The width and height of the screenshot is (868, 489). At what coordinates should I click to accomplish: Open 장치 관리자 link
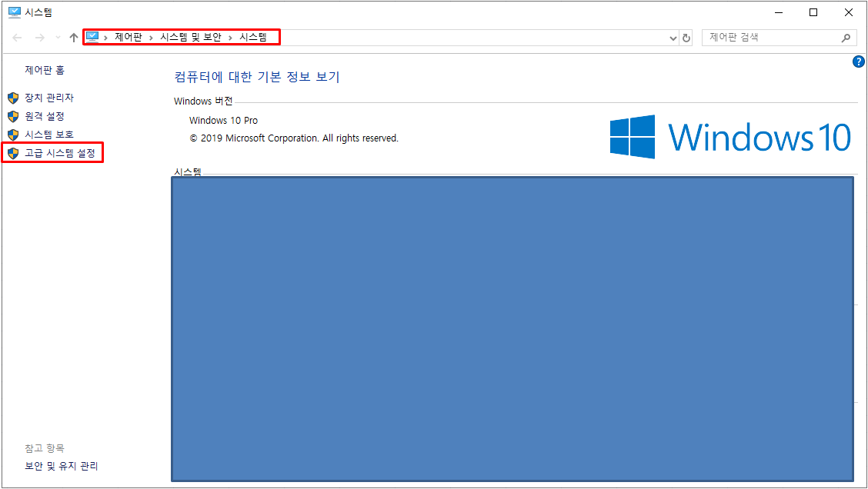point(49,98)
